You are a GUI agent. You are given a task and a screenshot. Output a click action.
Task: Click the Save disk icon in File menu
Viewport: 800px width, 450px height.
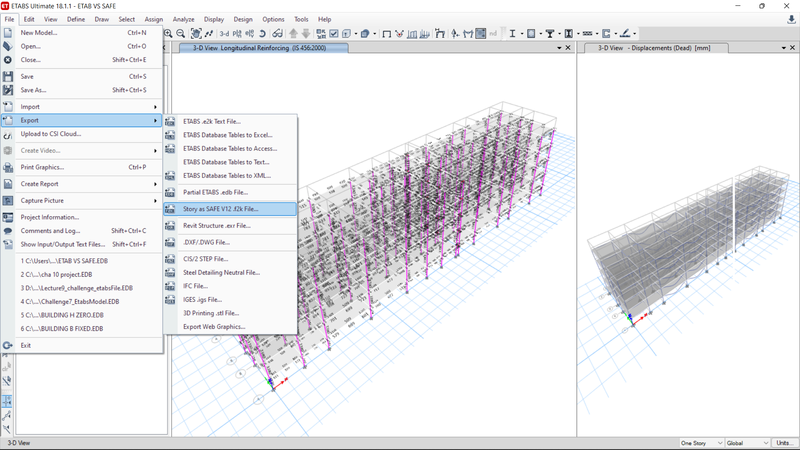(x=8, y=77)
